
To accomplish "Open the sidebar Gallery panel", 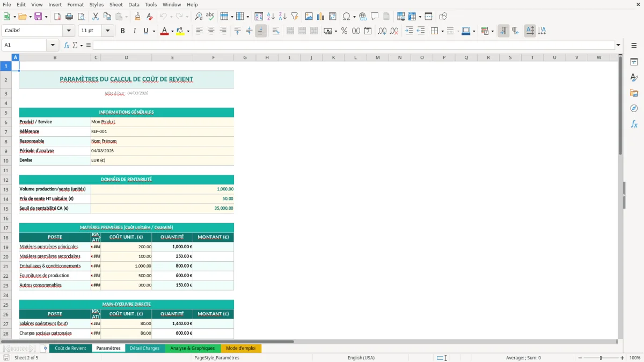I will (x=634, y=93).
